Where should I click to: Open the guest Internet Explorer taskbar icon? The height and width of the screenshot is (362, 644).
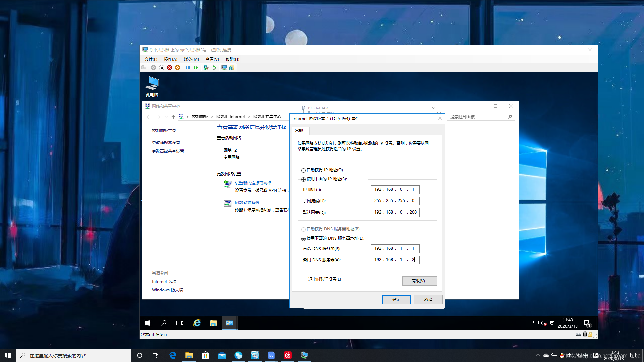coord(197,323)
